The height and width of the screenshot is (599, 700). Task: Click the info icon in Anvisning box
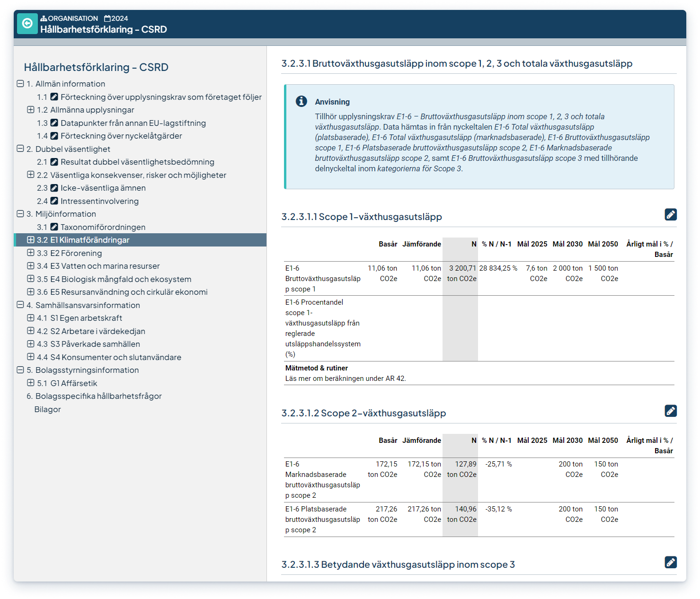(301, 101)
